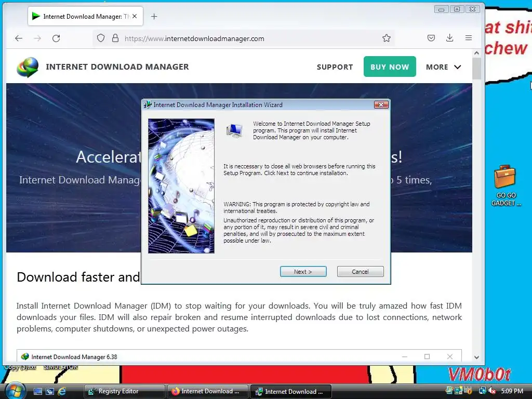The width and height of the screenshot is (532, 399).
Task: Reload the current Firefox page
Action: pyautogui.click(x=56, y=38)
